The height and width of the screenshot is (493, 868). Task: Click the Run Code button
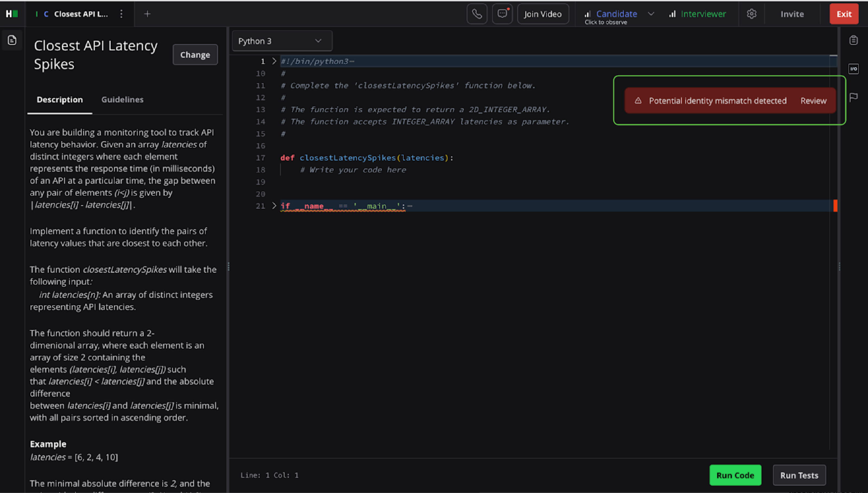click(x=735, y=475)
